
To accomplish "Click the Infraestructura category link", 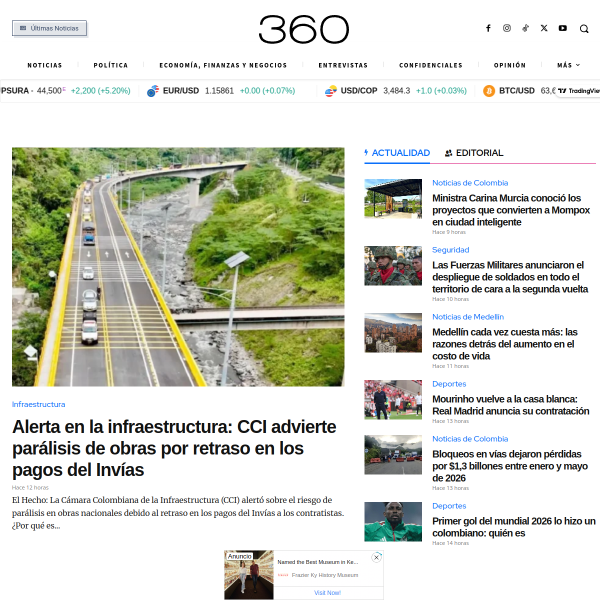I will coord(38,404).
